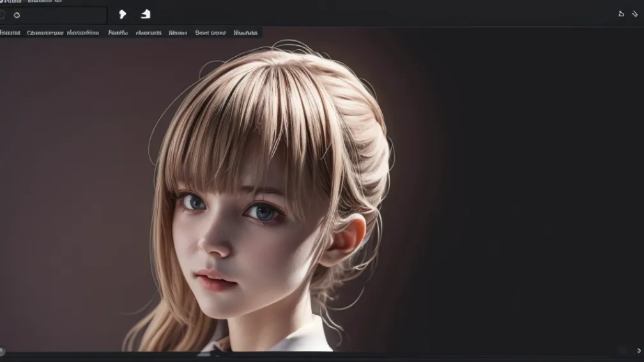Select the white arrow-shaped tool icon in the toolbar
The image size is (644, 362).
pos(123,15)
